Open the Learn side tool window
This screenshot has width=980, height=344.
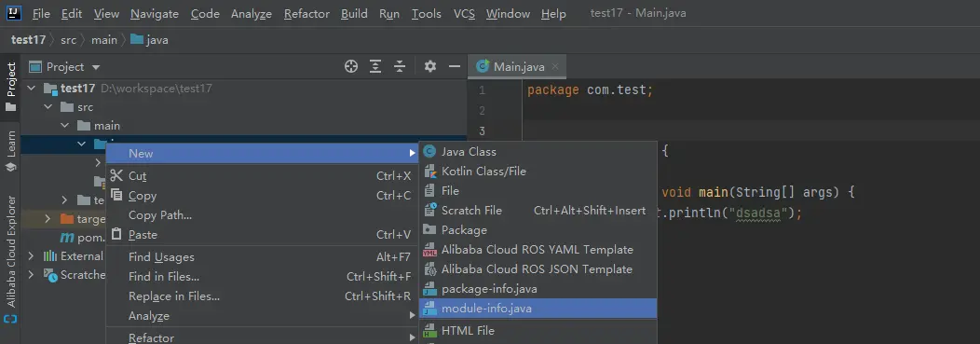[10, 151]
